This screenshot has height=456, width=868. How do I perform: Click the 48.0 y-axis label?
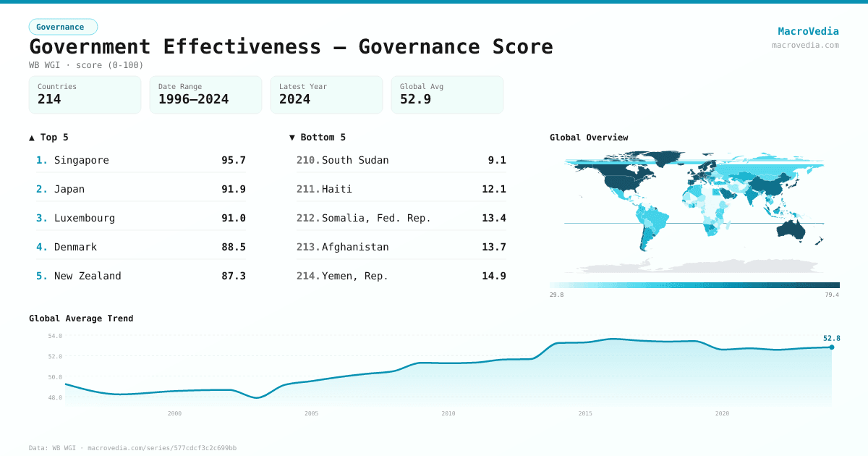pos(55,397)
